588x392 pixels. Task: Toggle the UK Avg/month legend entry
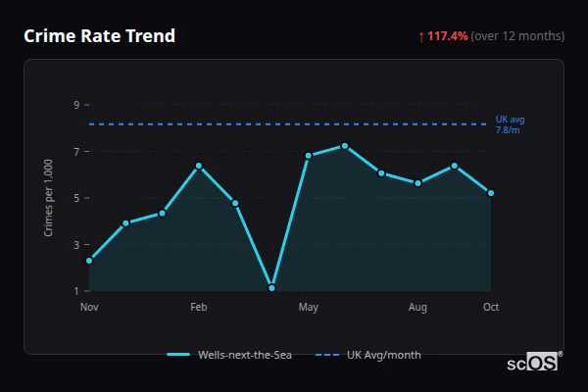point(368,355)
